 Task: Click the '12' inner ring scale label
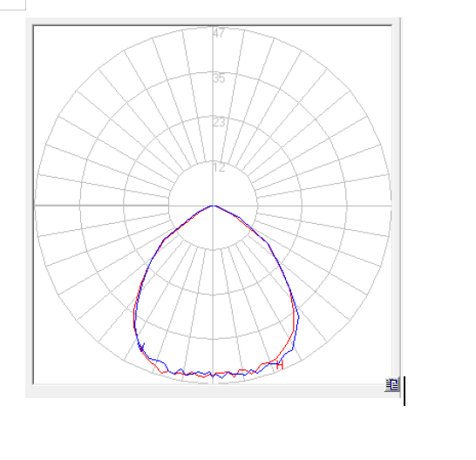[219, 167]
